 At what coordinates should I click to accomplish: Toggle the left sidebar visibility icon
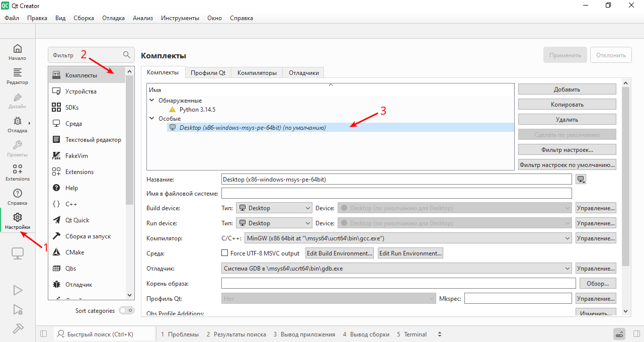[43, 334]
